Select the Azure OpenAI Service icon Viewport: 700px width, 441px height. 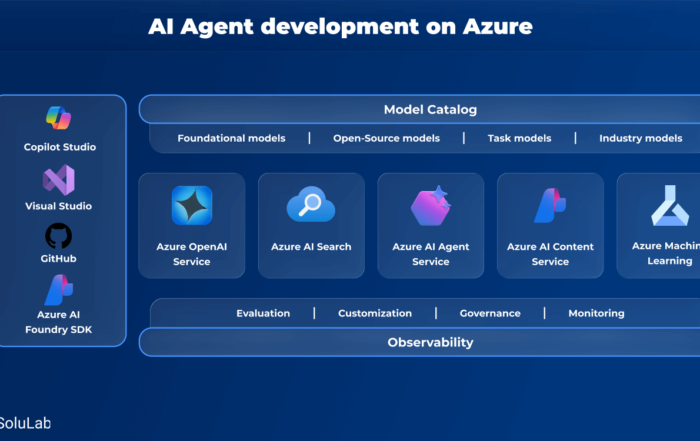click(x=191, y=205)
